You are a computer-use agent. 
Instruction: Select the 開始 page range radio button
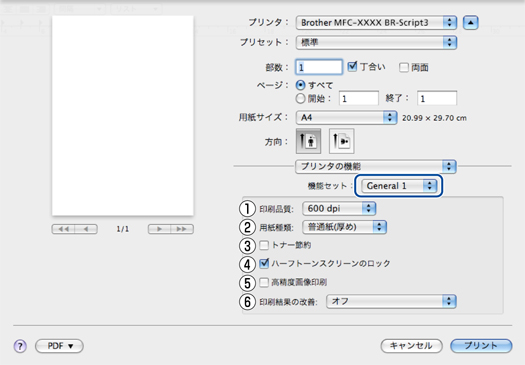(x=301, y=98)
